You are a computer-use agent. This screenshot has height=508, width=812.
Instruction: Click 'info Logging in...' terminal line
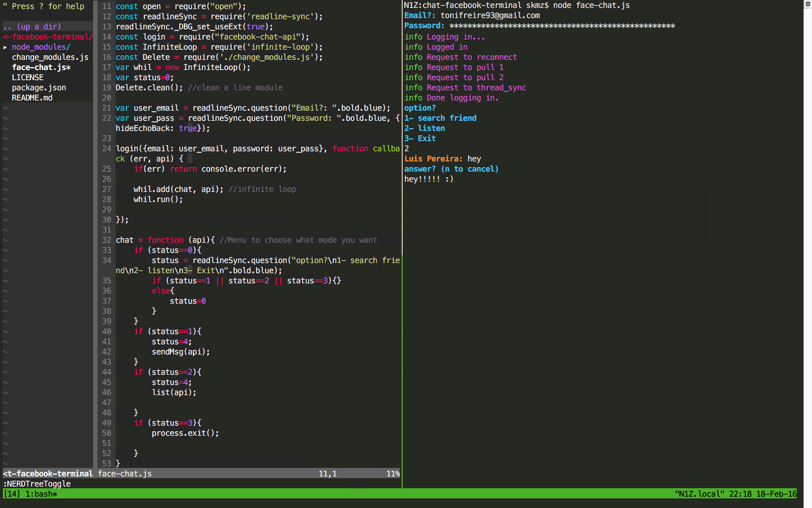tap(445, 37)
